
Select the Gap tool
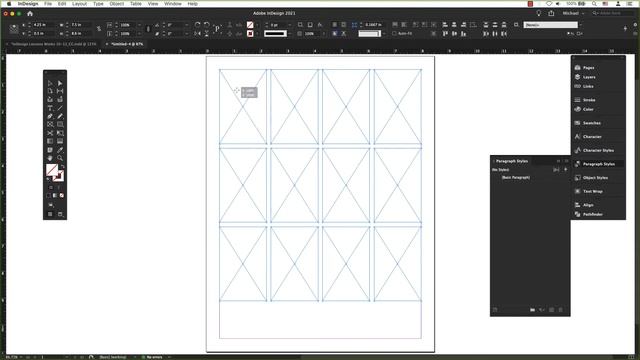[60, 91]
